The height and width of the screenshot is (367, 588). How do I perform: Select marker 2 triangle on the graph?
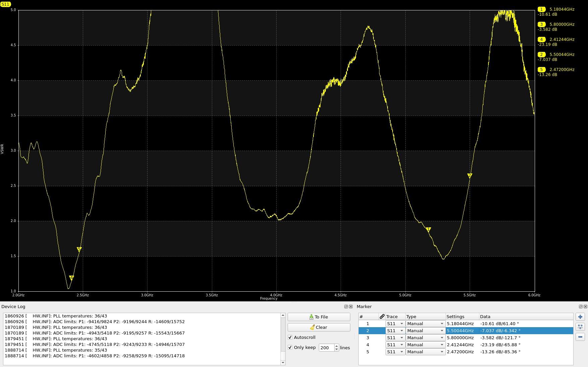[470, 175]
